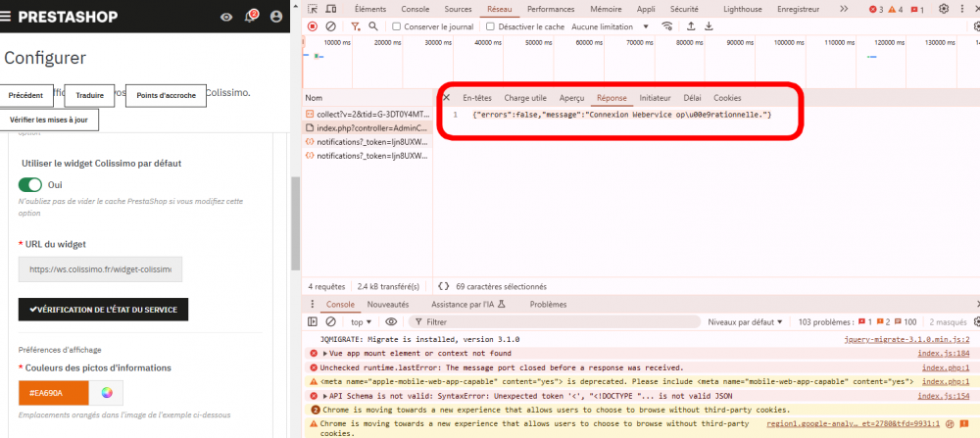The height and width of the screenshot is (438, 980).
Task: Click Vérifier les mises à jour button
Action: 49,120
